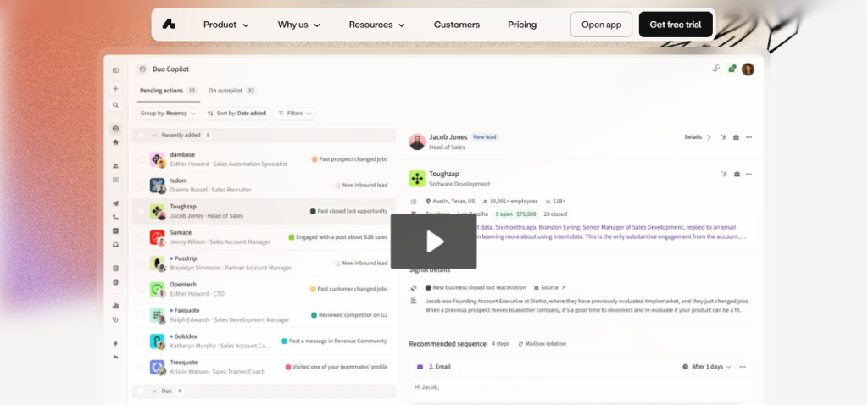Image resolution: width=868 pixels, height=405 pixels.
Task: Click 'Reviewed competitor on G2' tag
Action: point(349,315)
